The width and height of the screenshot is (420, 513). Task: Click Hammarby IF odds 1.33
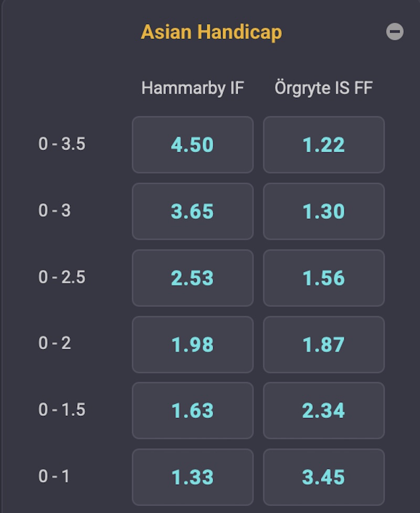(x=192, y=477)
